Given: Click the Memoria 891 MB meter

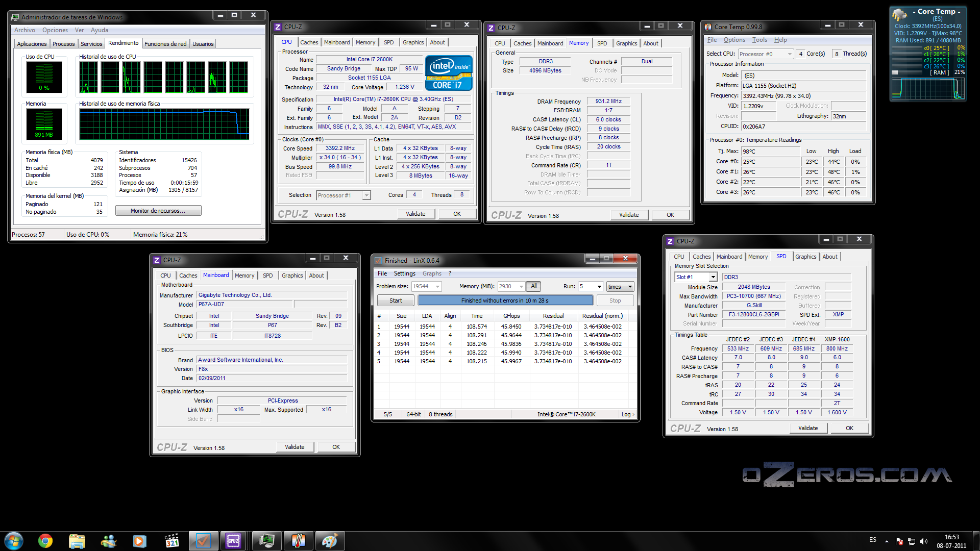Looking at the screenshot, I should click(44, 124).
